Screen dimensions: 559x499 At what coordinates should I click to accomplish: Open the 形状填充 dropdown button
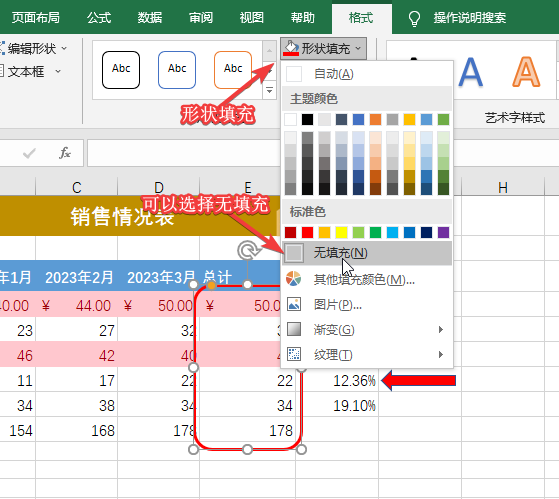(323, 48)
